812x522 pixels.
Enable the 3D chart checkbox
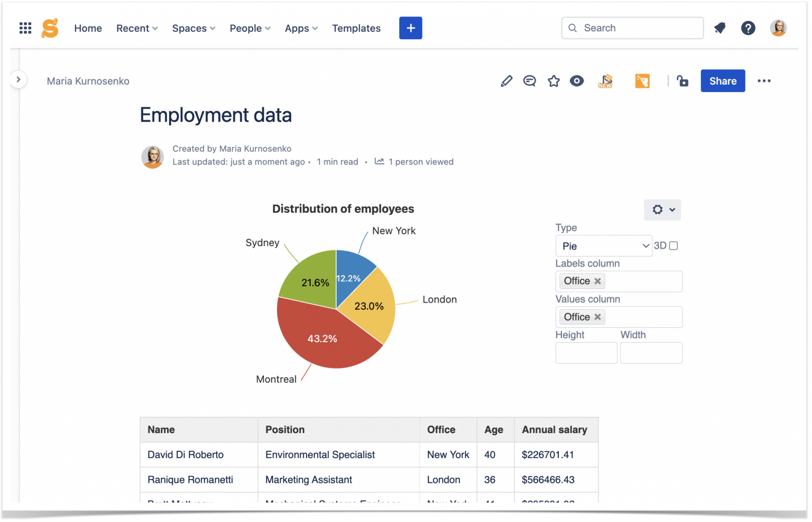coord(673,245)
